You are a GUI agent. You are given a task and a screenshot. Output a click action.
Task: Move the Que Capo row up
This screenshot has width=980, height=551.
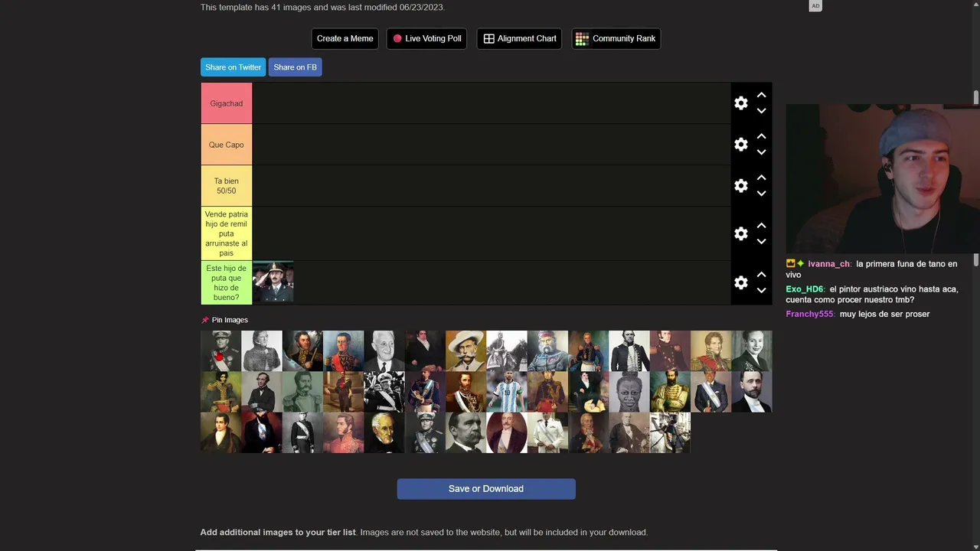[x=761, y=136]
